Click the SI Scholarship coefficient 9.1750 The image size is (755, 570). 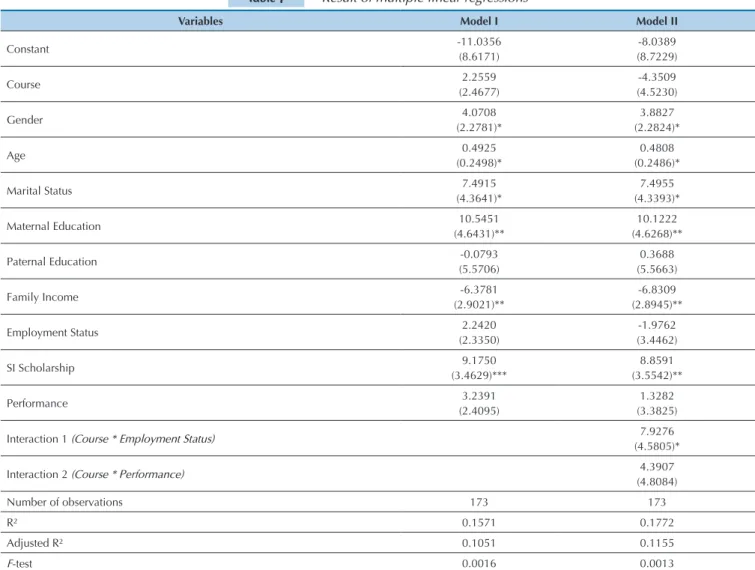(479, 361)
